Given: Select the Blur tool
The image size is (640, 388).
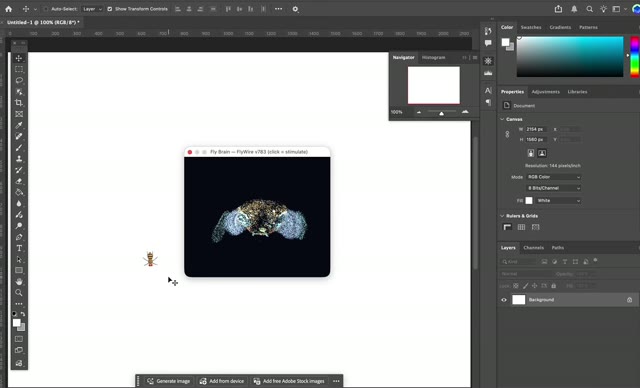Looking at the screenshot, I should click(x=19, y=204).
